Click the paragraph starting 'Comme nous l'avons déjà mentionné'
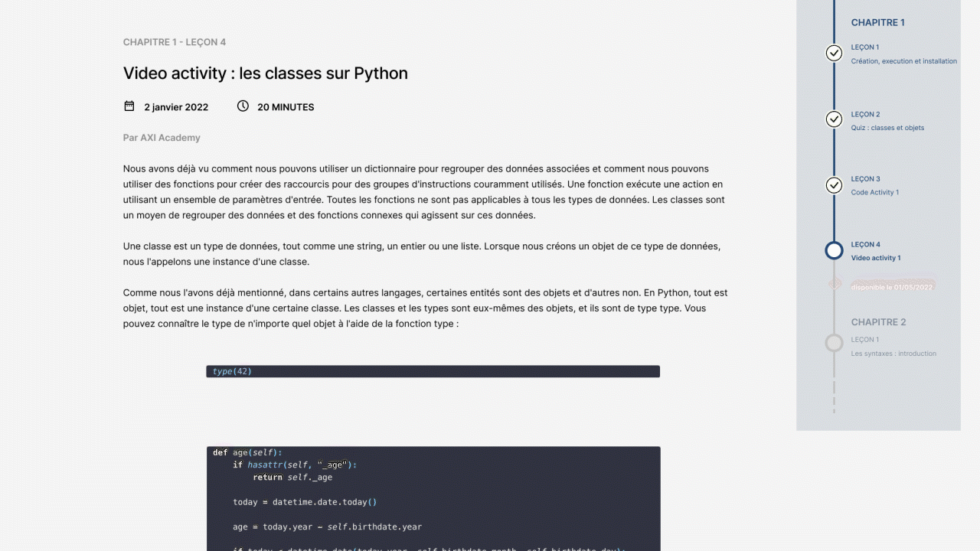The image size is (980, 551). (426, 308)
